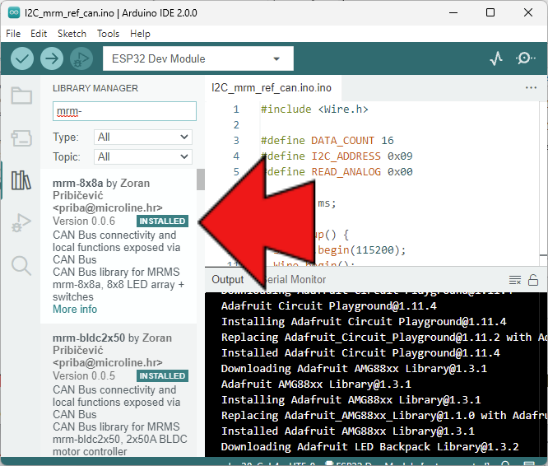Click Version 0.0.5 text of mrm-bldc2x50
Viewport: 548px width, 466px height.
coord(84,376)
